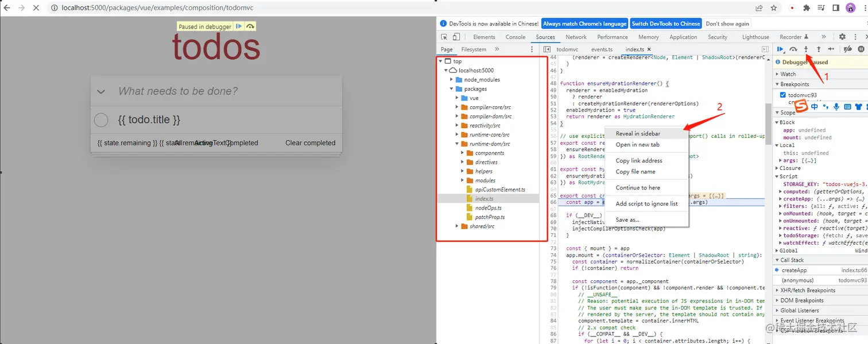Toggle all todos chevron
Viewport: 868px width, 344px height.
click(x=101, y=91)
